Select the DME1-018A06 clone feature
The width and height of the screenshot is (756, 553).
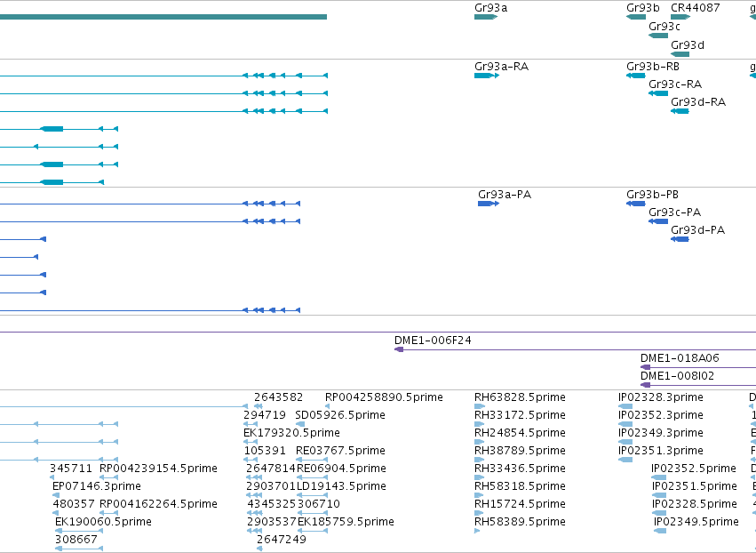coord(698,367)
